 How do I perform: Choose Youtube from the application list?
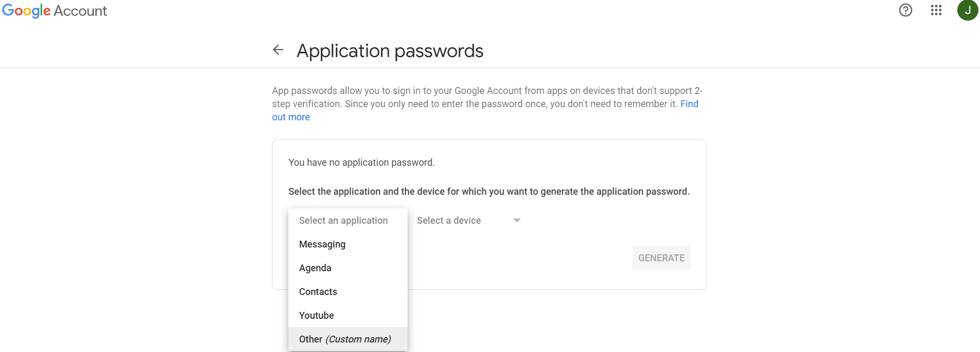coord(348,316)
